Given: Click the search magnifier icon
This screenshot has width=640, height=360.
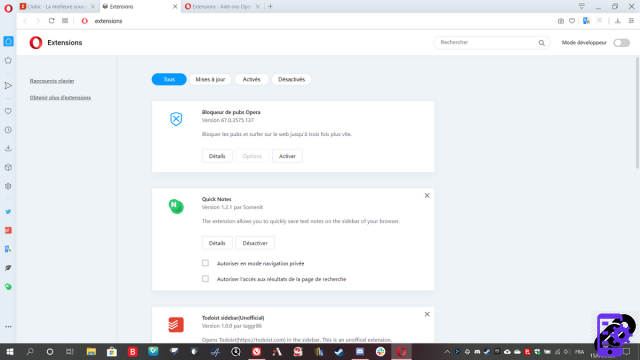Looking at the screenshot, I should 542,42.
